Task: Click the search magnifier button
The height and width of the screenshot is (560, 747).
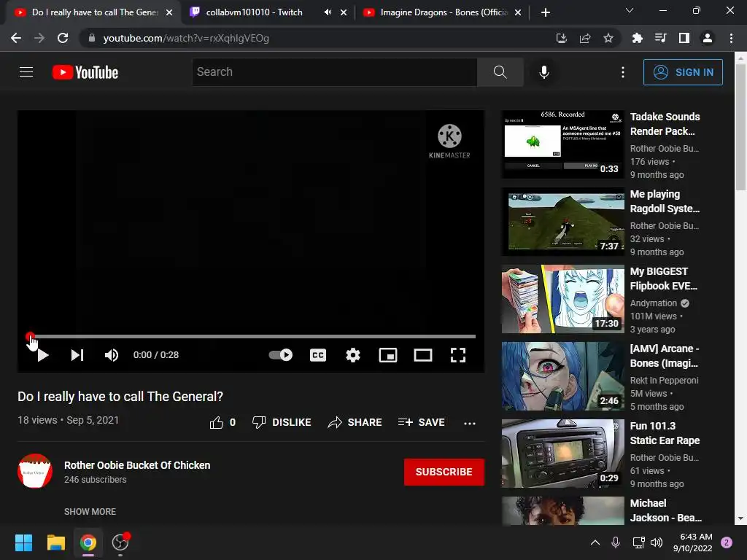Action: pyautogui.click(x=500, y=72)
